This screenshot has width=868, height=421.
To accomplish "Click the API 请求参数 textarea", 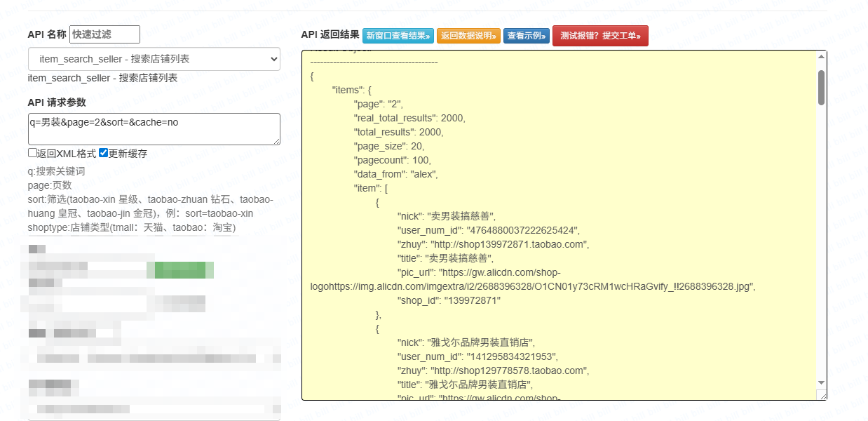I will pos(154,129).
